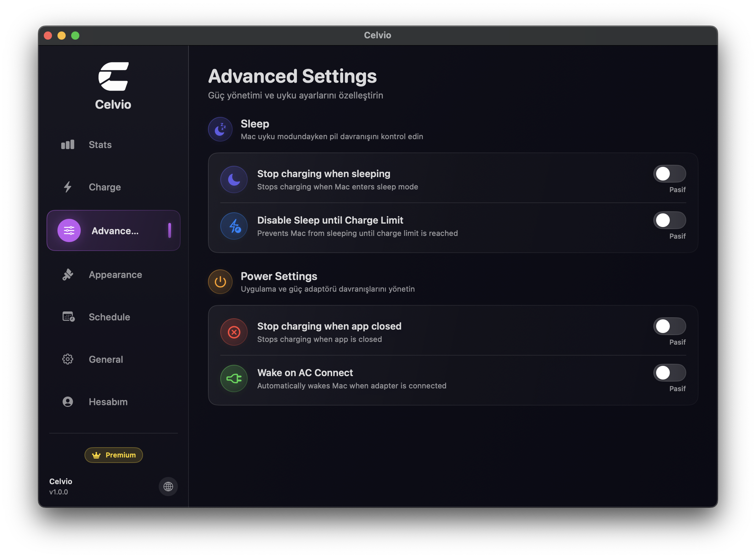Click the Schedule calendar icon
Image resolution: width=756 pixels, height=558 pixels.
(67, 317)
